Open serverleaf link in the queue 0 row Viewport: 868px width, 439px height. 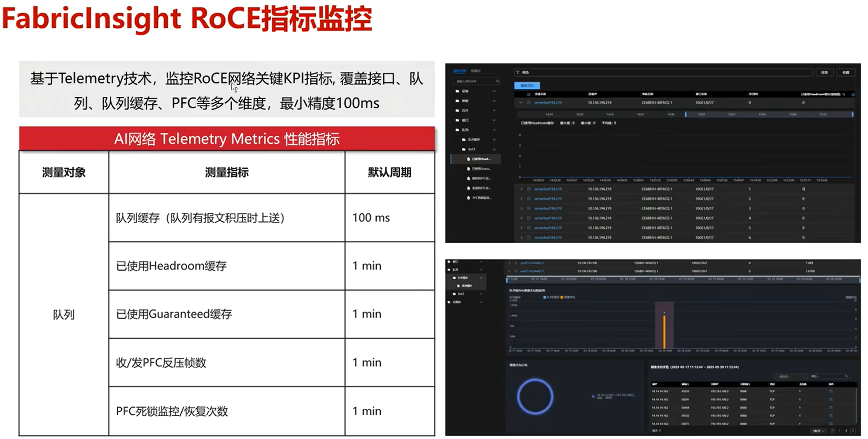(548, 102)
